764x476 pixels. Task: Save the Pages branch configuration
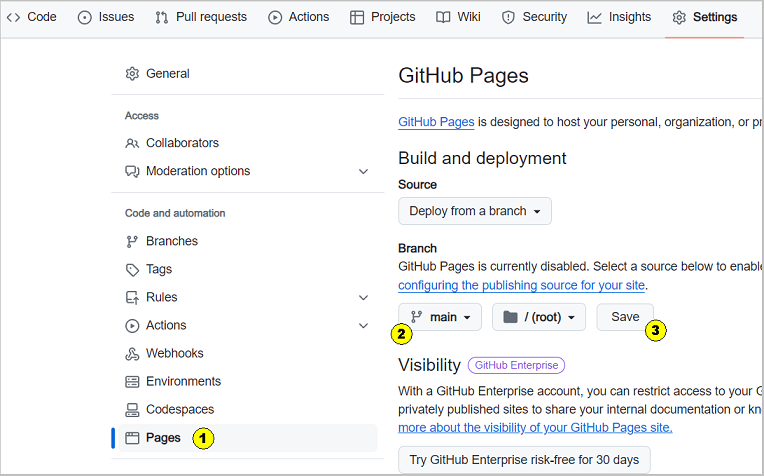click(625, 317)
